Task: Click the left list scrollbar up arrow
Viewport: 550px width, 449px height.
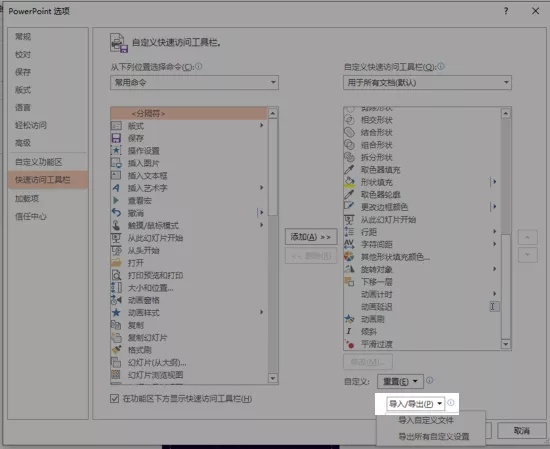Action: point(273,113)
